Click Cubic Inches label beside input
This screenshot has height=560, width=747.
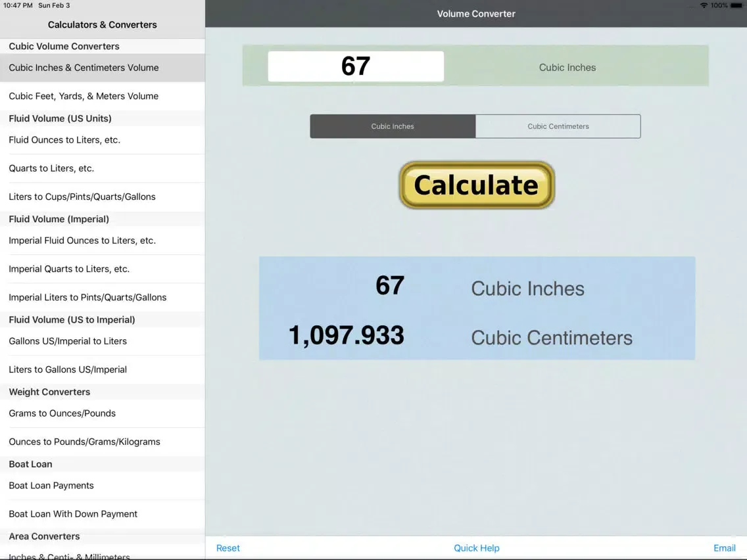567,68
